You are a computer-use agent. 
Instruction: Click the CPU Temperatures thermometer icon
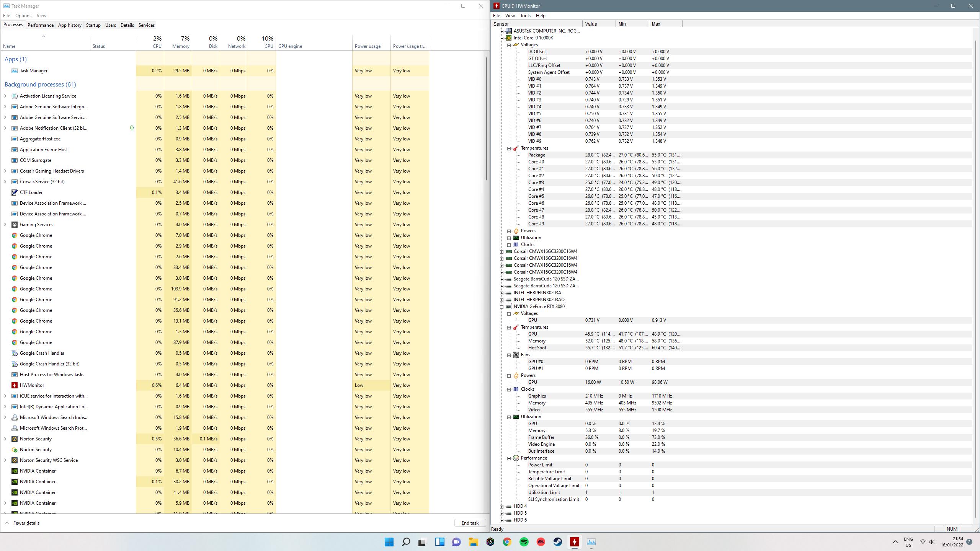coord(516,148)
